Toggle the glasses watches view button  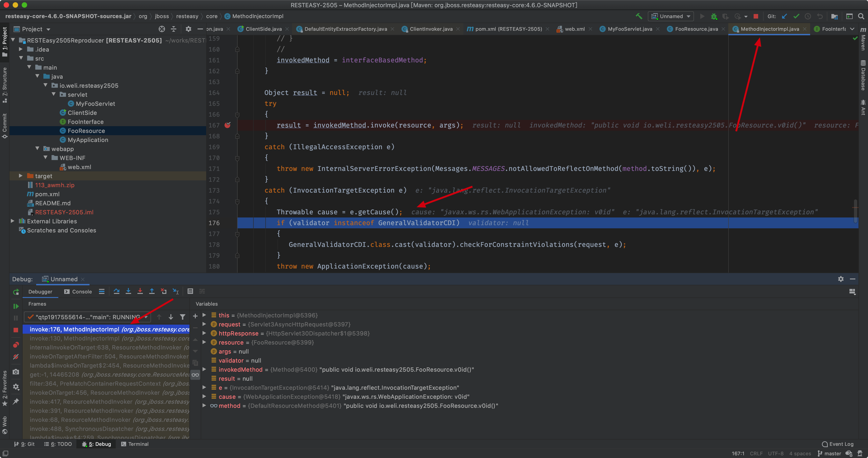(x=195, y=375)
